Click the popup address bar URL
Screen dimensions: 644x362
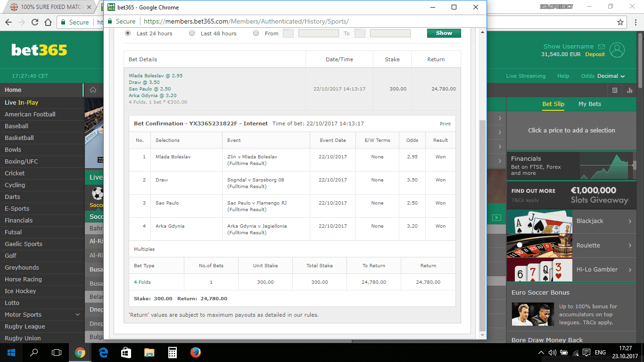point(246,21)
